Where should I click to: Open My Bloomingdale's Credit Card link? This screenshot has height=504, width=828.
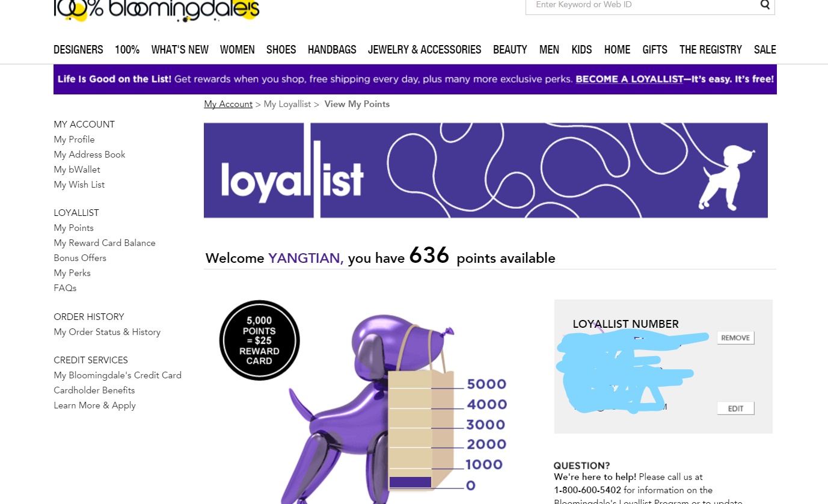117,375
